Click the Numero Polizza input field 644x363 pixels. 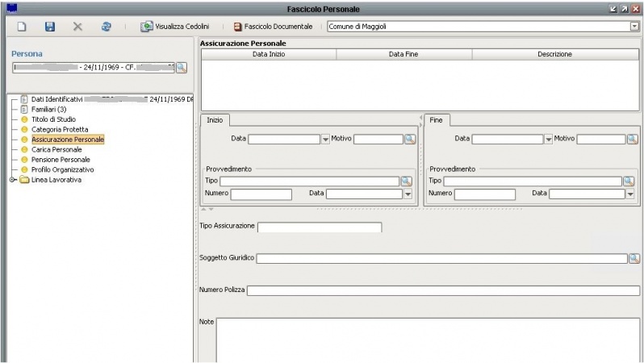coord(443,290)
